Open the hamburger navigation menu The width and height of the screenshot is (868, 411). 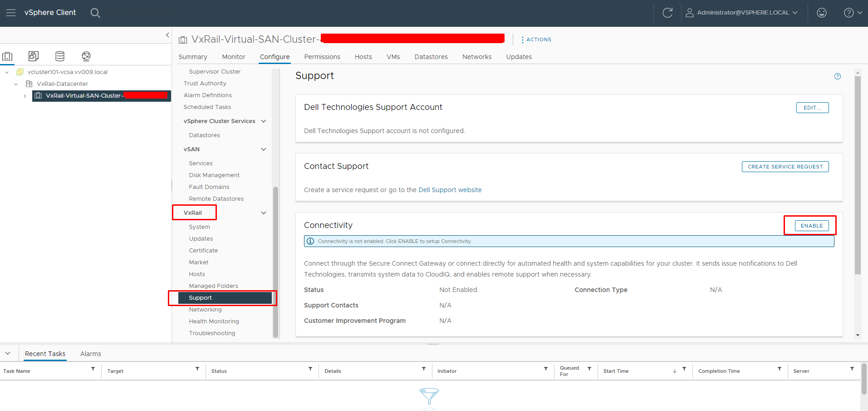coord(11,13)
